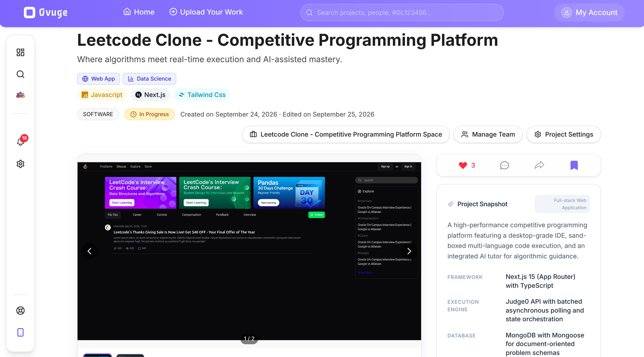Click the Project Snapshot sparkle icon
Viewport: 644px width, 357px height.
451,204
